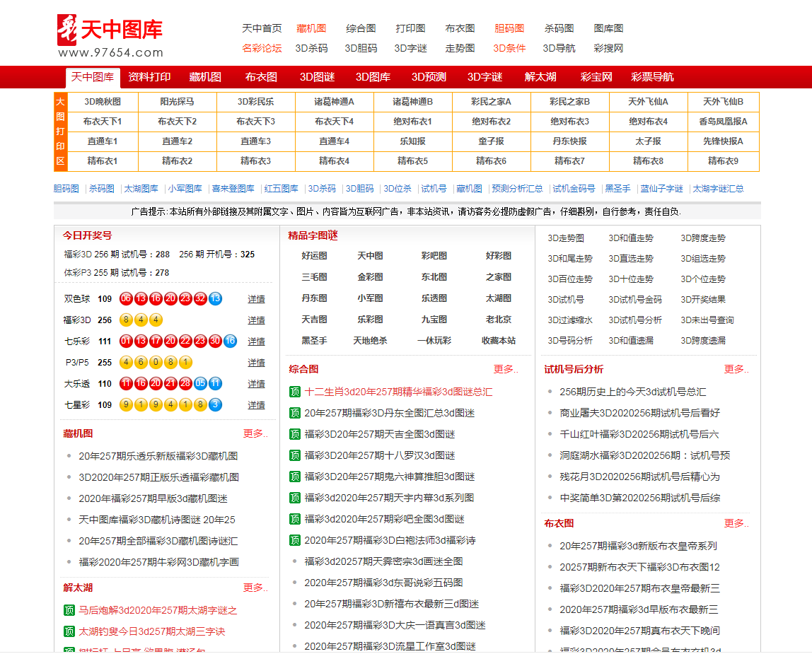Select 资料打印 tab in red navigation bar
Viewport: 812px width, 654px height.
149,77
